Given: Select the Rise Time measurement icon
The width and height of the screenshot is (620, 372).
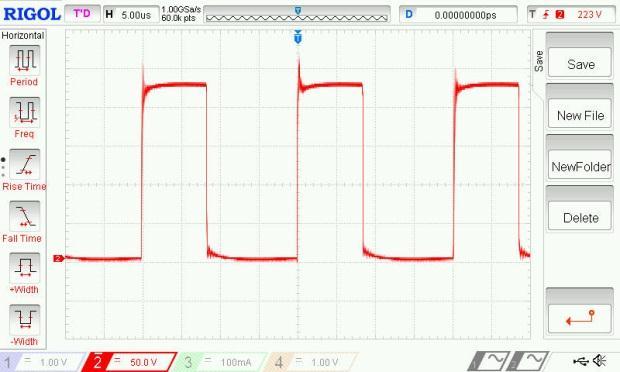Looking at the screenshot, I should coord(24,164).
